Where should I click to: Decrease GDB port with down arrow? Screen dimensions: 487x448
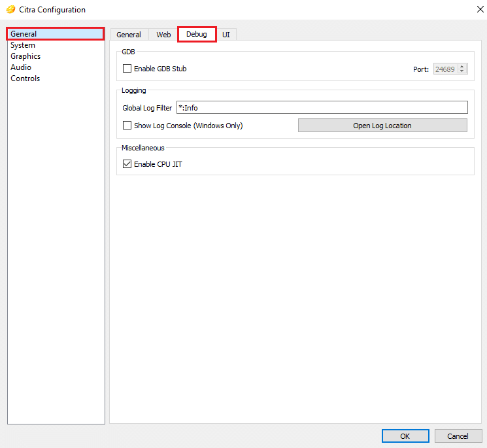coord(462,71)
